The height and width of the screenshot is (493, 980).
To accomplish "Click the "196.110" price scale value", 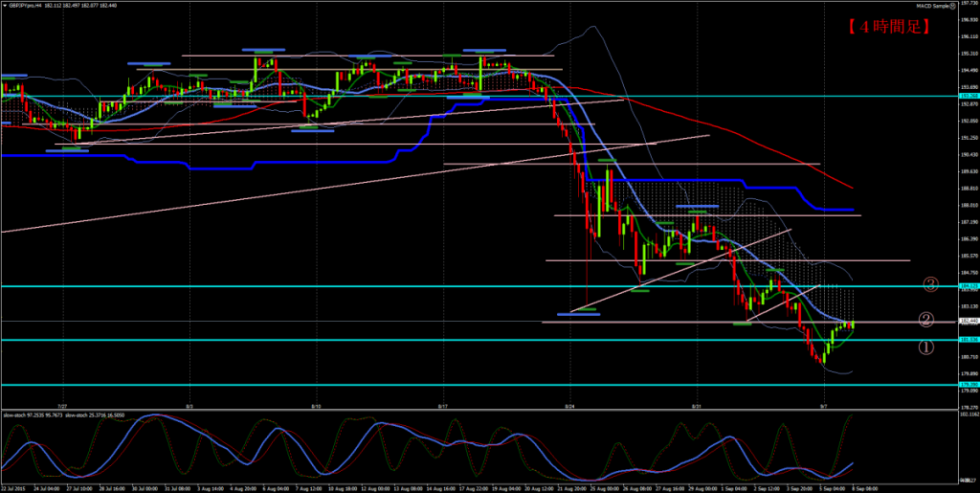I will (x=969, y=36).
